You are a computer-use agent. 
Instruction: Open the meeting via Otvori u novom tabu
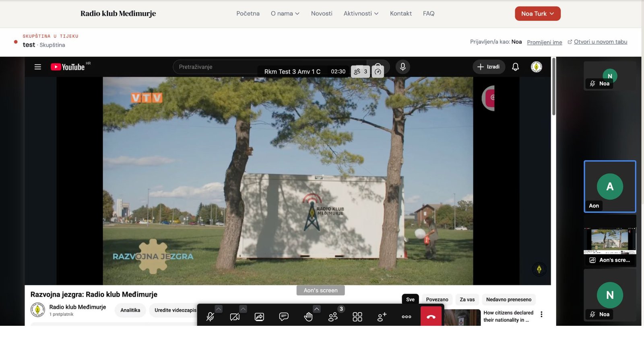point(597,42)
